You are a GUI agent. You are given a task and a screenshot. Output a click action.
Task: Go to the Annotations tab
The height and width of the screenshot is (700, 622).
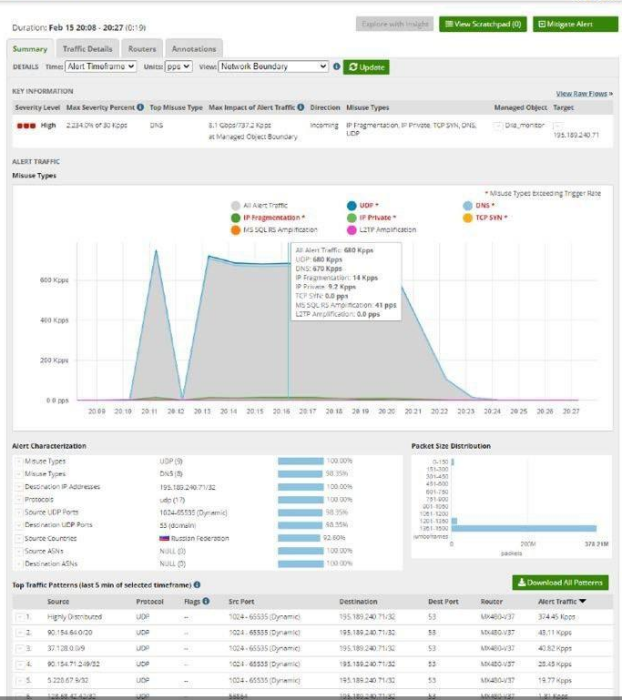coord(194,49)
